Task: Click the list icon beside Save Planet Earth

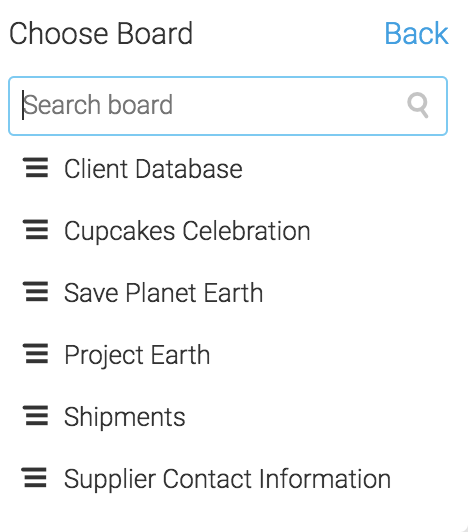Action: 35,292
